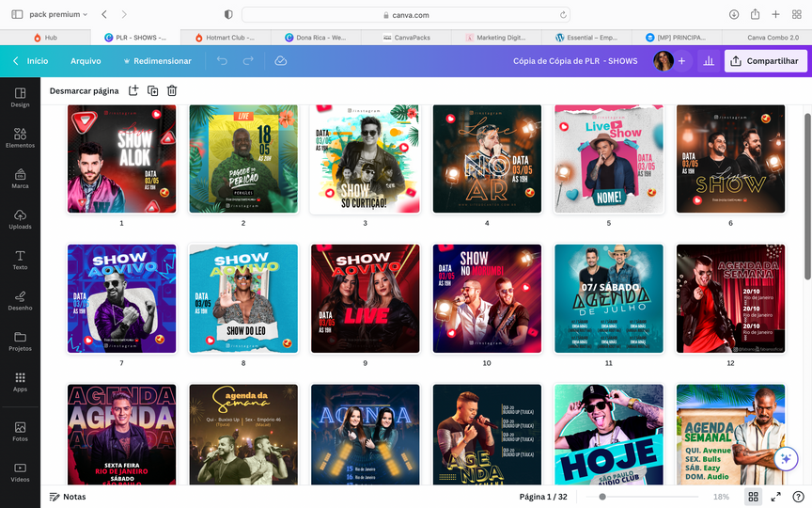Open the Canva magic assistant button
Viewport: 812px width, 508px height.
coord(786,458)
